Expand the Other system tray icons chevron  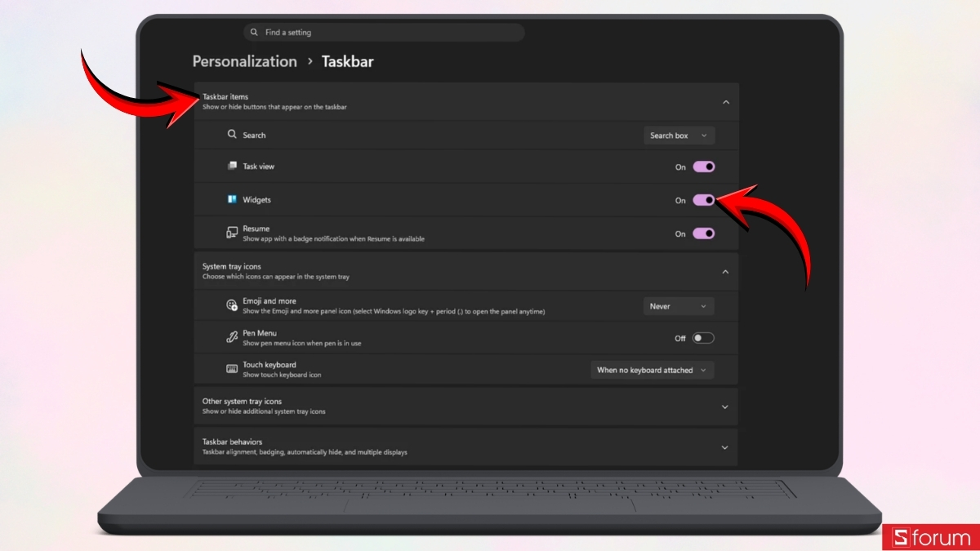[x=725, y=407]
